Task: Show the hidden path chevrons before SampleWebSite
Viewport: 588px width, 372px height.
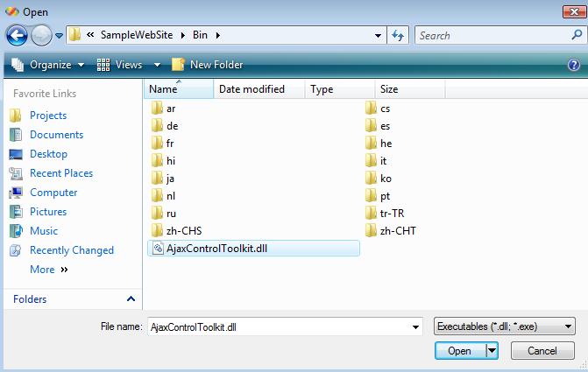Action: pyautogui.click(x=90, y=35)
